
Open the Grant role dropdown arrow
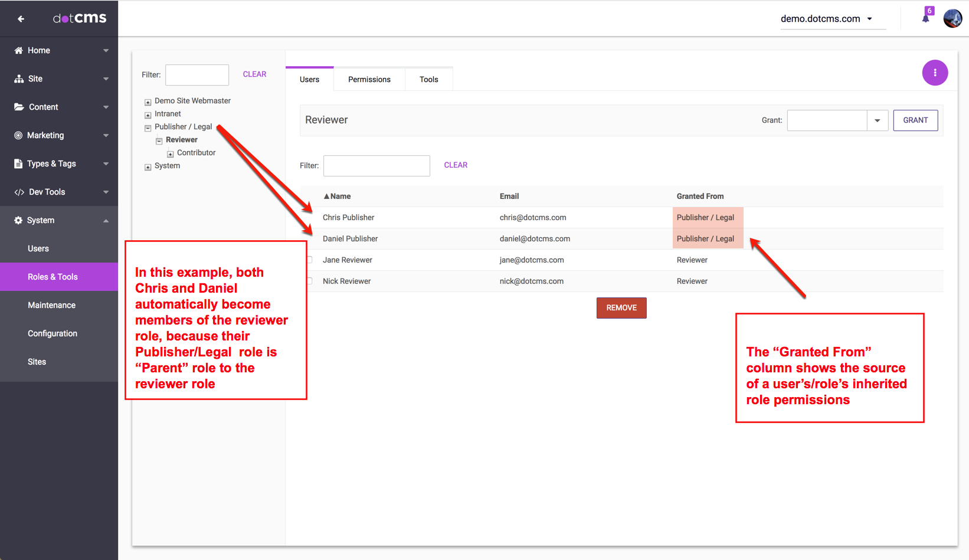[x=877, y=120]
